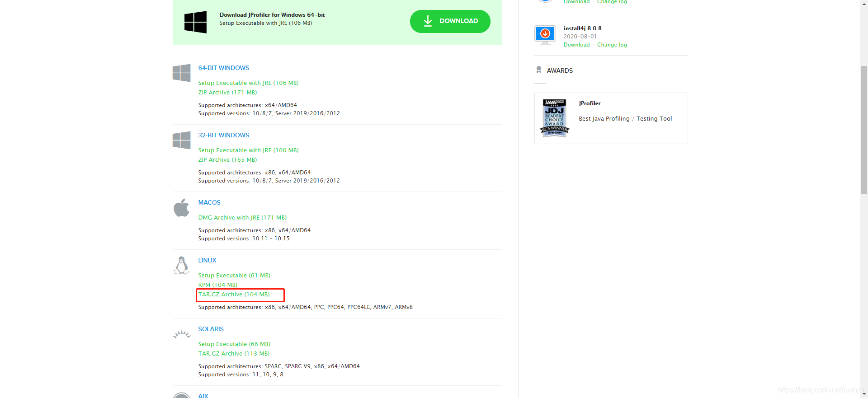Viewport: 868px width, 398px height.
Task: Click the 'Best Java Profiling / Testing Tool' text
Action: point(625,119)
